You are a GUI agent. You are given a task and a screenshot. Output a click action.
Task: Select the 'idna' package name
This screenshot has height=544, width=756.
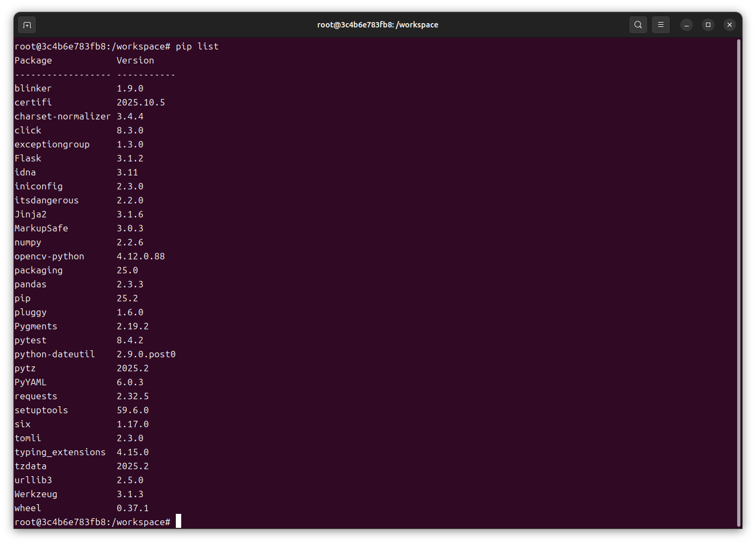(x=25, y=173)
